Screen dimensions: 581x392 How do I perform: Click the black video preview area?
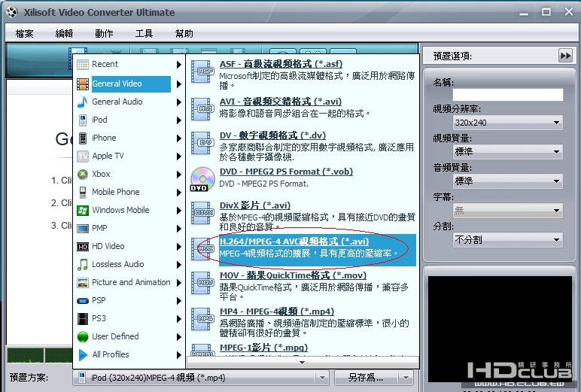(x=500, y=329)
